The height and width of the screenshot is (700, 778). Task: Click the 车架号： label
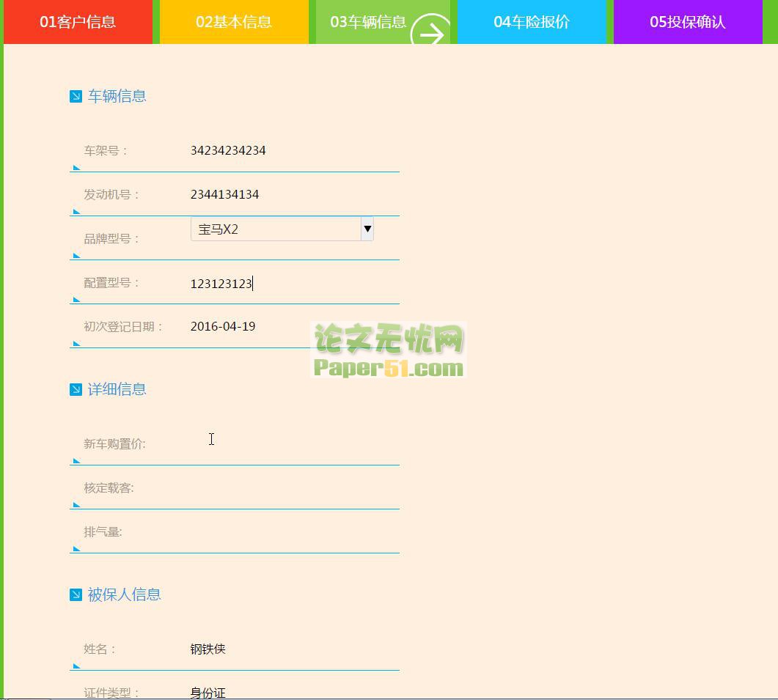(106, 151)
